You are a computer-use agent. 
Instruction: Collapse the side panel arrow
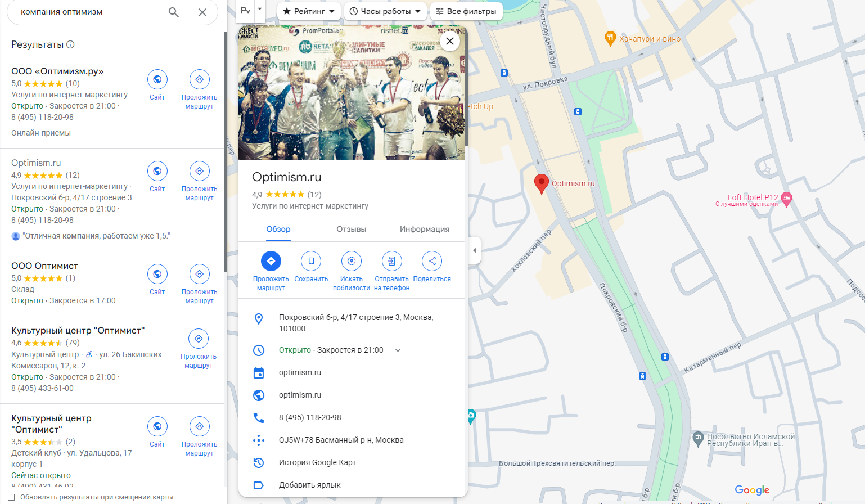(x=474, y=250)
